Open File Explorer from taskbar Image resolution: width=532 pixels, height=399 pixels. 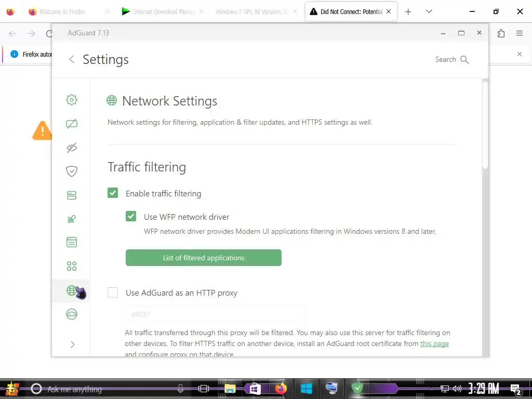point(230,389)
